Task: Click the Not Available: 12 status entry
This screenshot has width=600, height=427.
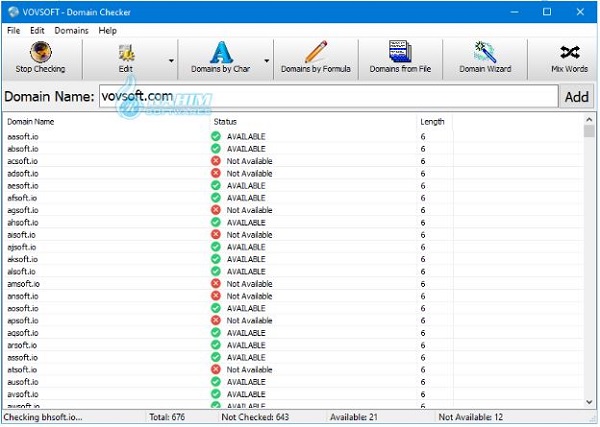Action: tap(471, 417)
